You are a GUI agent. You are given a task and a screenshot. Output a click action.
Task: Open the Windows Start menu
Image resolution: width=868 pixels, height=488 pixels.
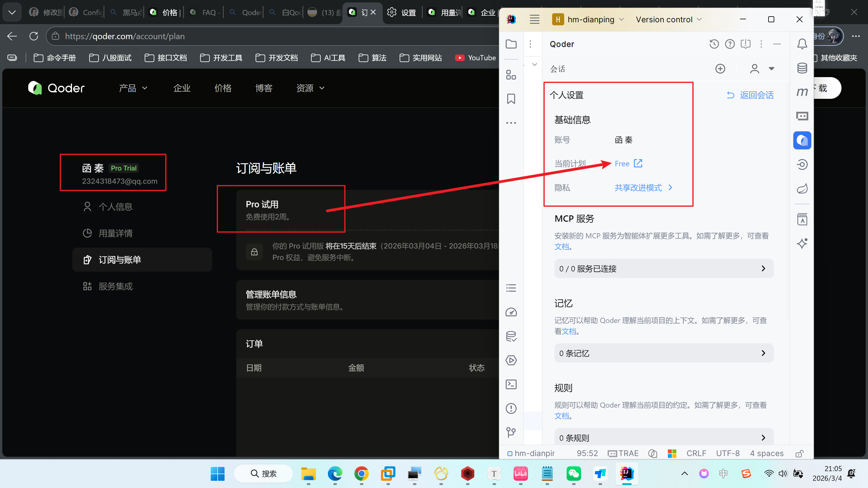[218, 474]
